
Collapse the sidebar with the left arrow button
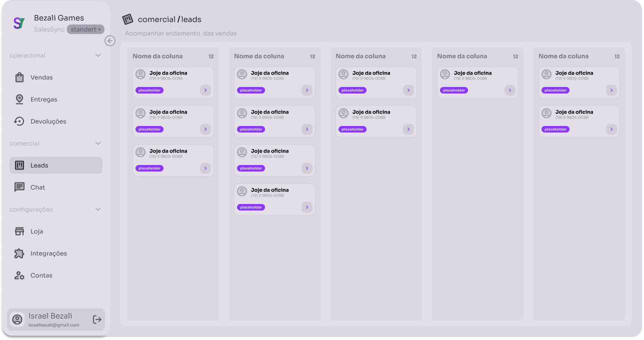click(110, 41)
